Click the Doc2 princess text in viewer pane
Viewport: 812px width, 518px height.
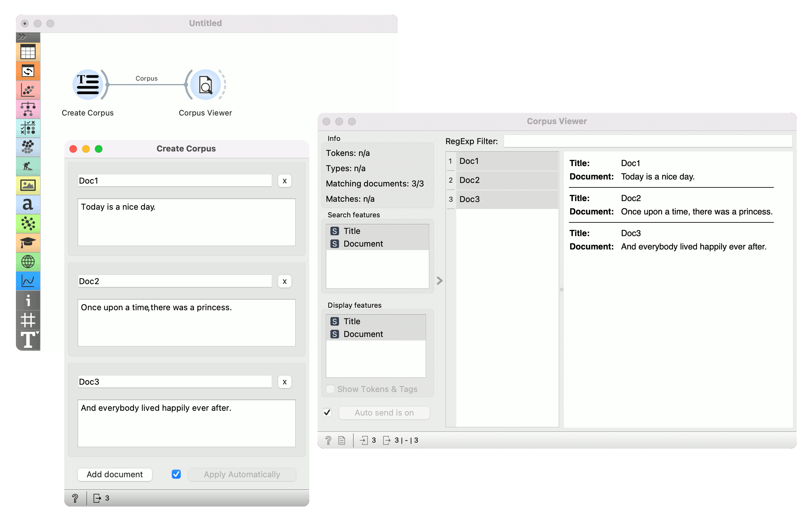coord(697,212)
